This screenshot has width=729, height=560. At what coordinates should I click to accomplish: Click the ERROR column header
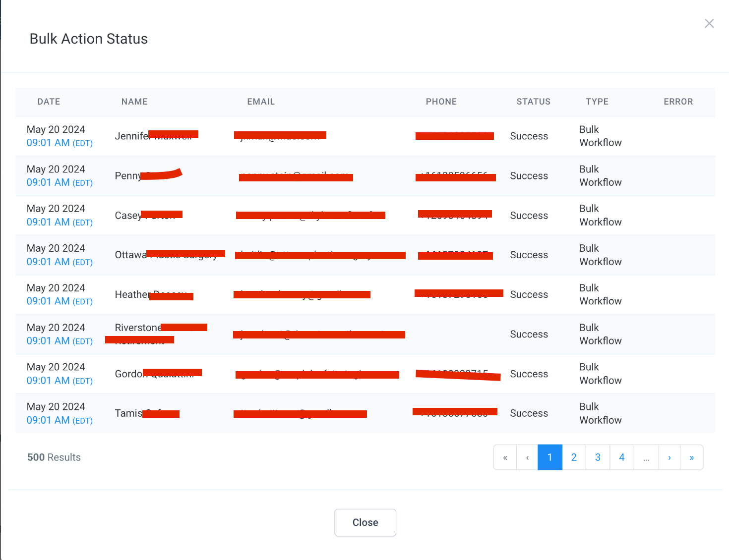pyautogui.click(x=678, y=102)
